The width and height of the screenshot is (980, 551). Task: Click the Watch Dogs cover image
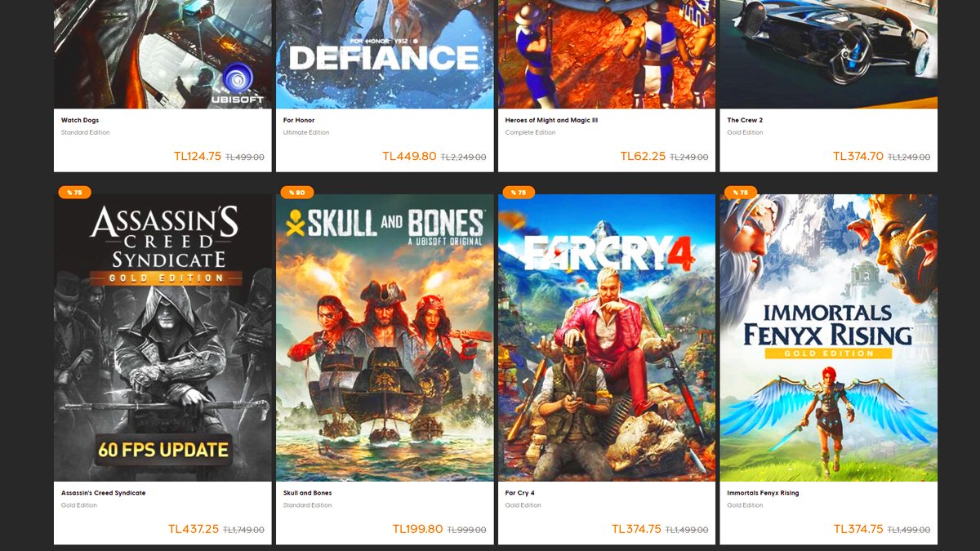pos(163,53)
